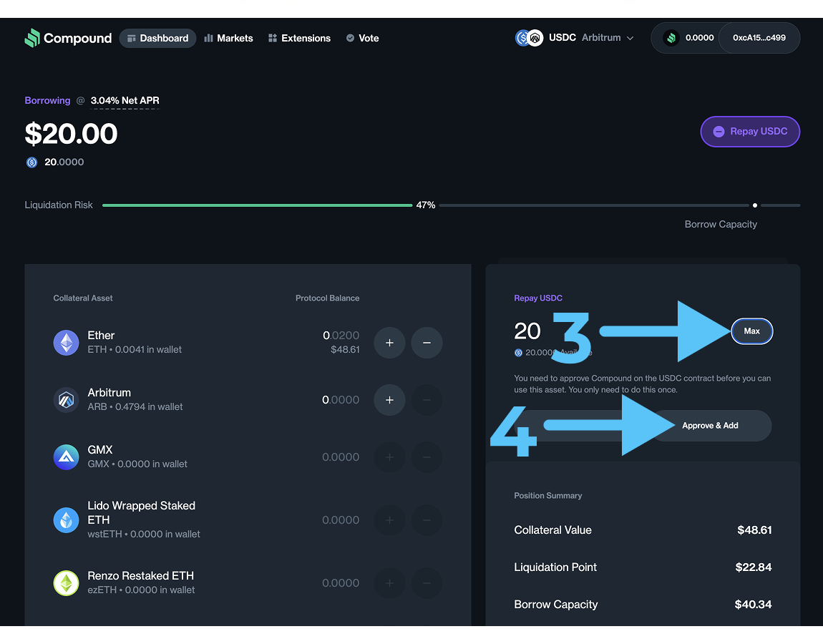Open the wallet address 0xcA15...c499 menu

[x=759, y=38]
